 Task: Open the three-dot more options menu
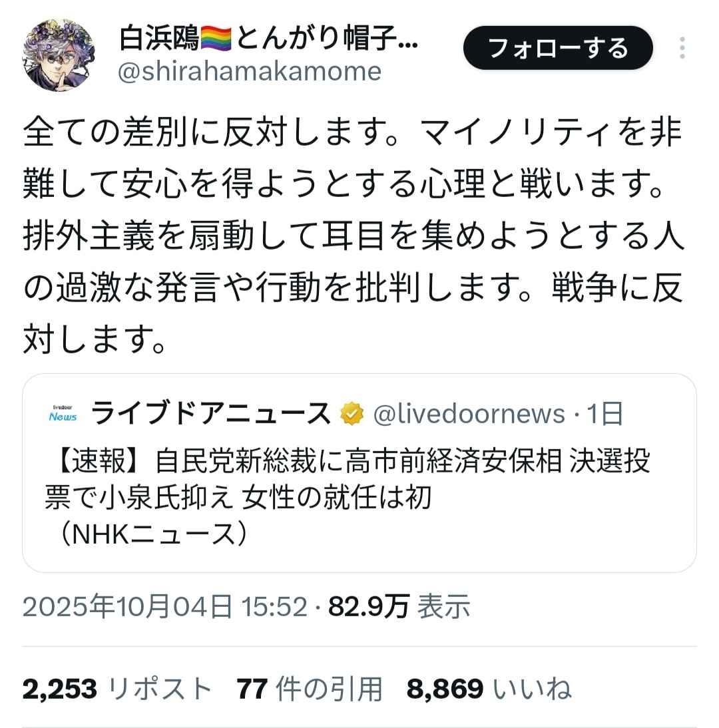click(x=682, y=48)
